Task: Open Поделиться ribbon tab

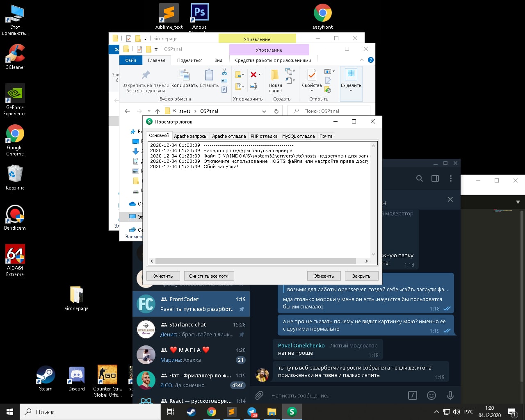Action: point(190,60)
